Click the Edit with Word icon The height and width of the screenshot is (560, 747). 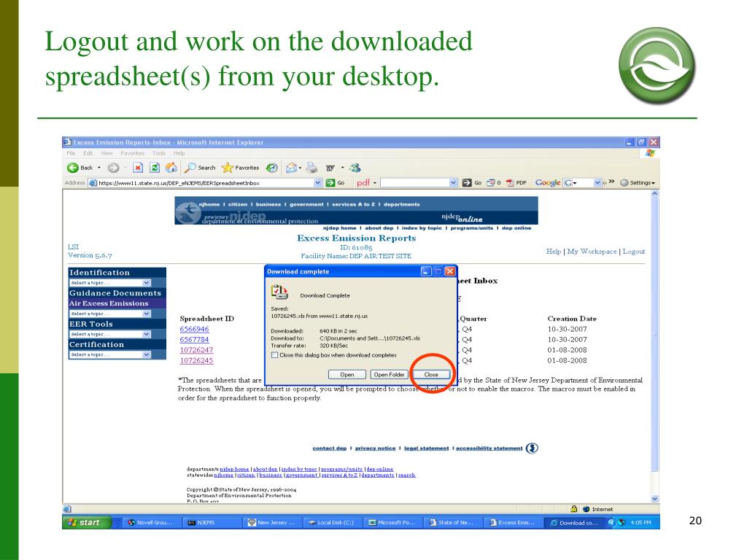(x=330, y=168)
